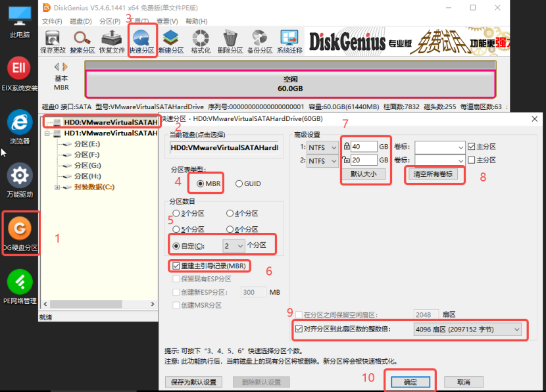Choose 3个分区 radio option
Image resolution: width=546 pixels, height=392 pixels.
click(x=188, y=213)
